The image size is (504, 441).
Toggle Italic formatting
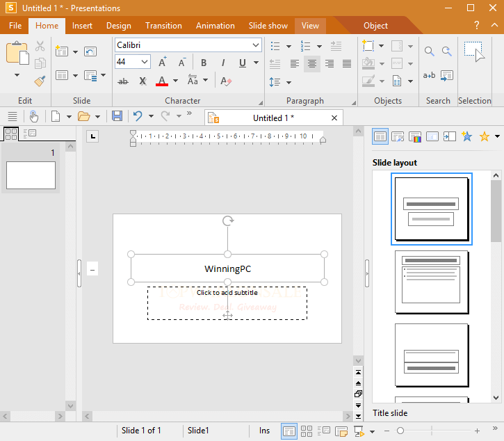(222, 63)
